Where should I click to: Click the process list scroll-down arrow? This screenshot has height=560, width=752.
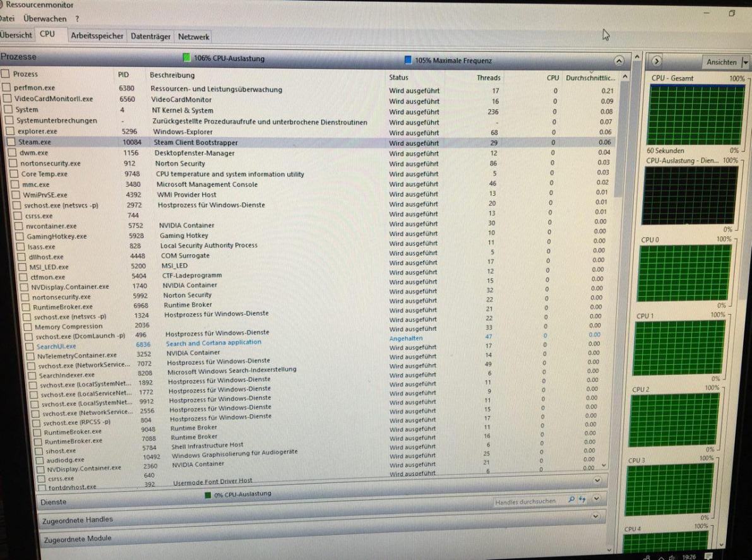pos(604,465)
